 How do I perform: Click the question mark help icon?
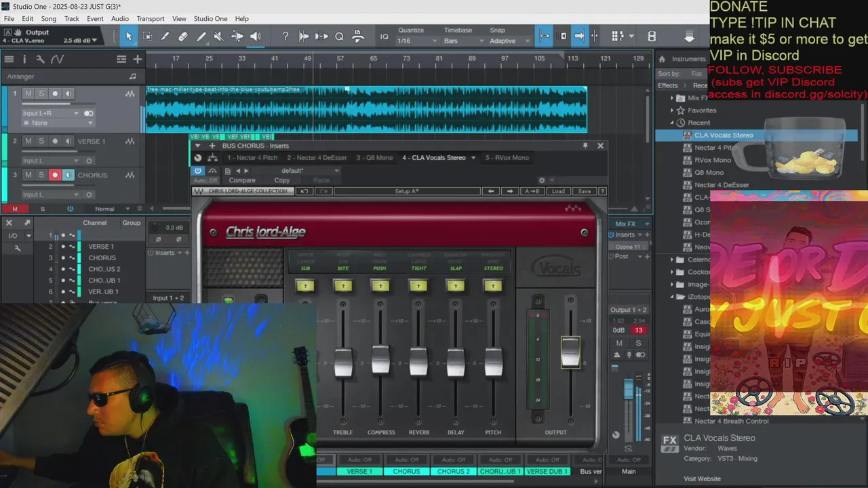tap(285, 37)
